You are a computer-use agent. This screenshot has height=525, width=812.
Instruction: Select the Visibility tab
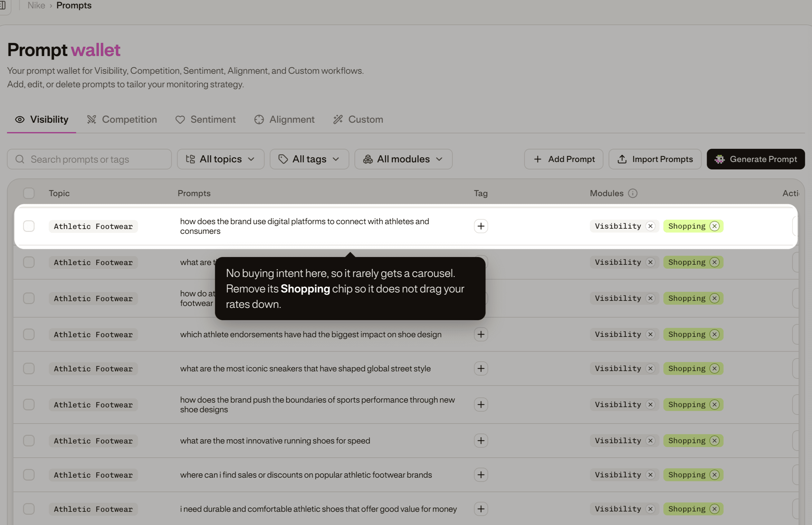coord(42,120)
